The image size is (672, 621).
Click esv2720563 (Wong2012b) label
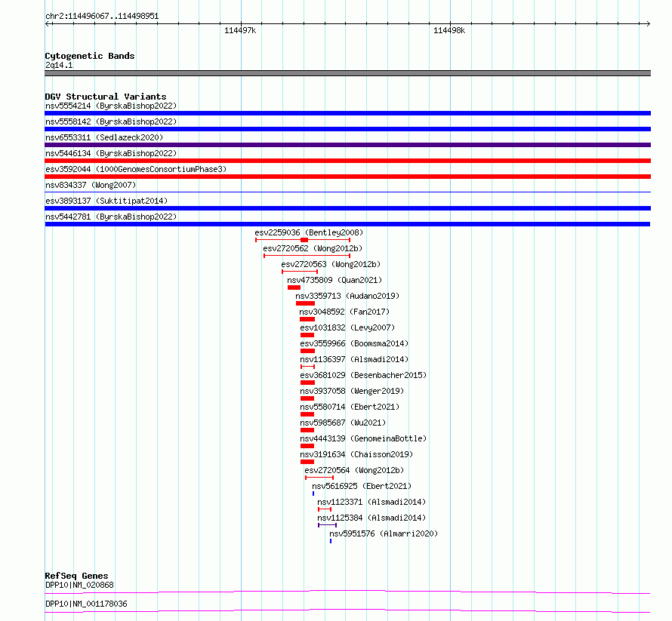point(331,264)
